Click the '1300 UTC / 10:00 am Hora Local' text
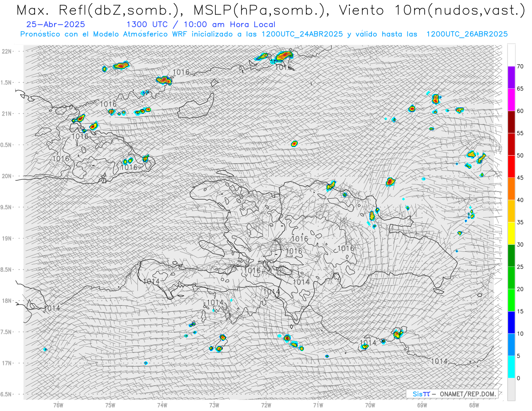Image resolution: width=532 pixels, height=411 pixels. [200, 25]
